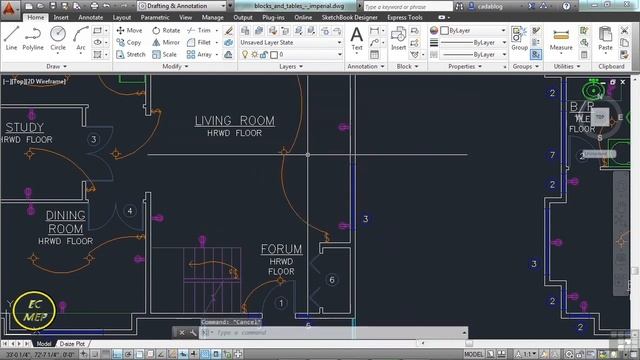
Task: Expand the Utilities panel
Action: click(x=567, y=67)
